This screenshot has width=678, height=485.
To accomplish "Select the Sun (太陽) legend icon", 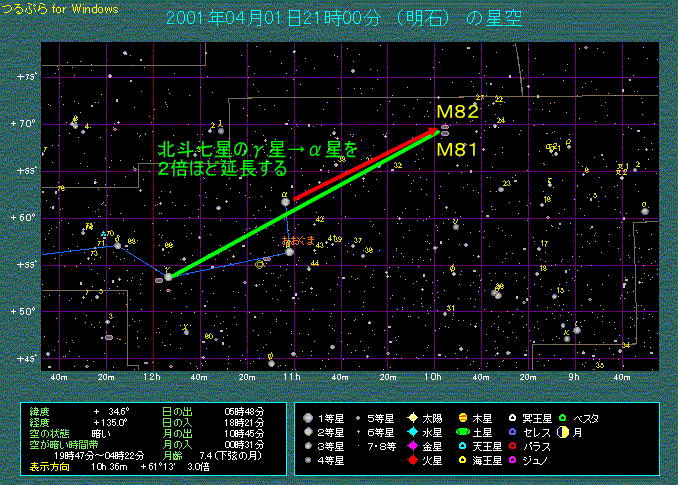I will pos(412,418).
